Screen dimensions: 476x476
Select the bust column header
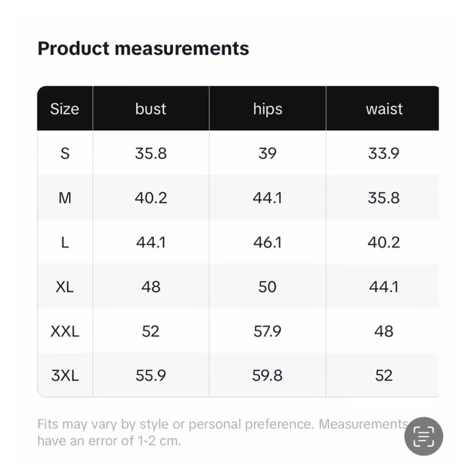151,109
